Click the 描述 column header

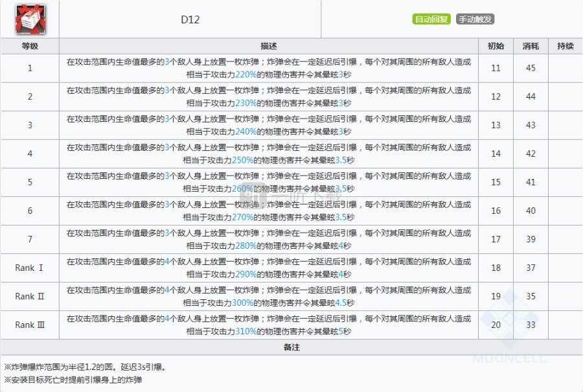tap(268, 46)
